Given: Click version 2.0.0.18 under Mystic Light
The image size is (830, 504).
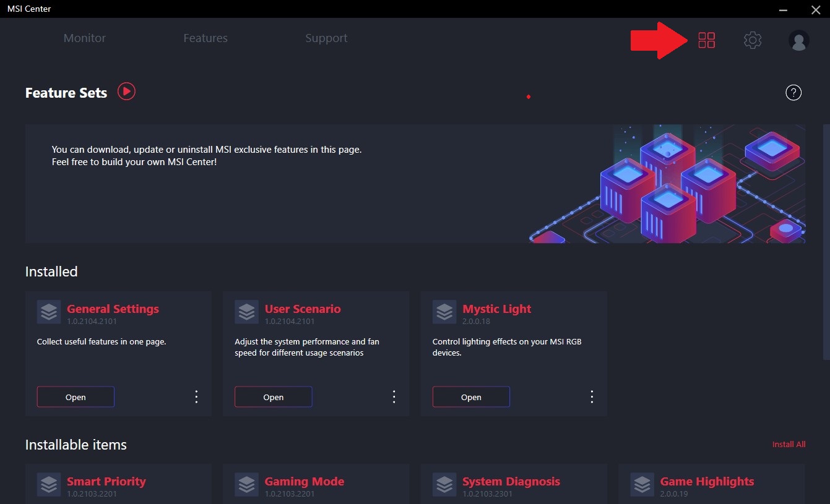Looking at the screenshot, I should click(477, 322).
